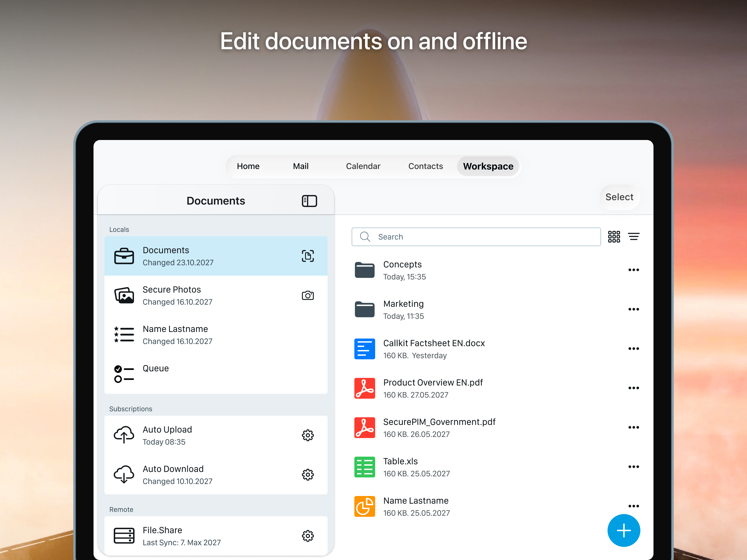Open the Marketing folder
The image size is (747, 560).
(x=497, y=309)
